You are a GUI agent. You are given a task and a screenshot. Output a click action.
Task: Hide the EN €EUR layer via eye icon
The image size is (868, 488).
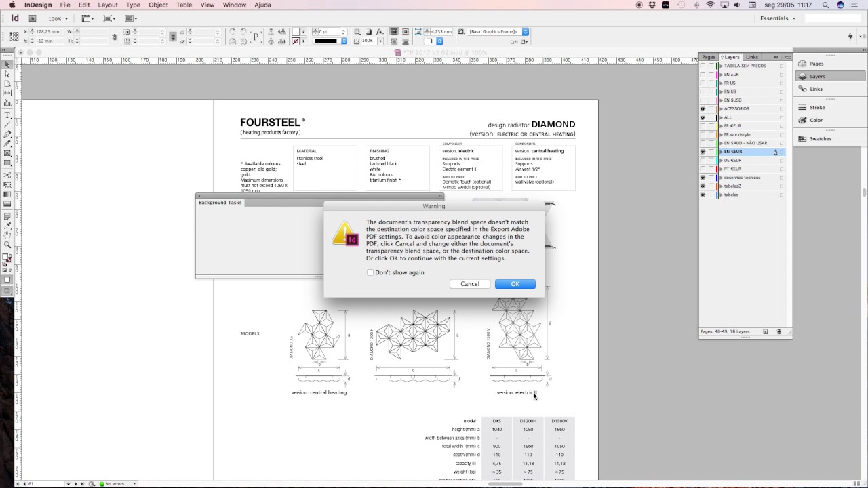tap(703, 152)
